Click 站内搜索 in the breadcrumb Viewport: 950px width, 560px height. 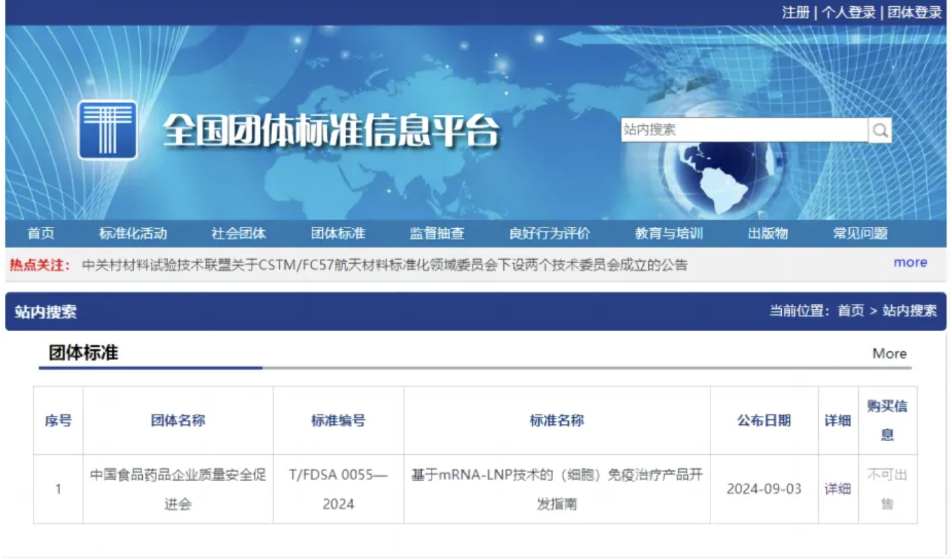click(909, 311)
